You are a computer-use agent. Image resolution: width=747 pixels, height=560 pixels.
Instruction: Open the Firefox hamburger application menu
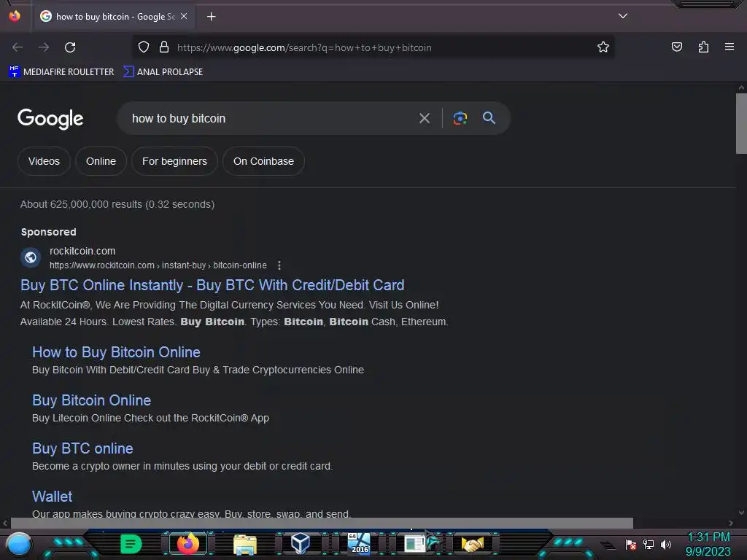(x=729, y=47)
